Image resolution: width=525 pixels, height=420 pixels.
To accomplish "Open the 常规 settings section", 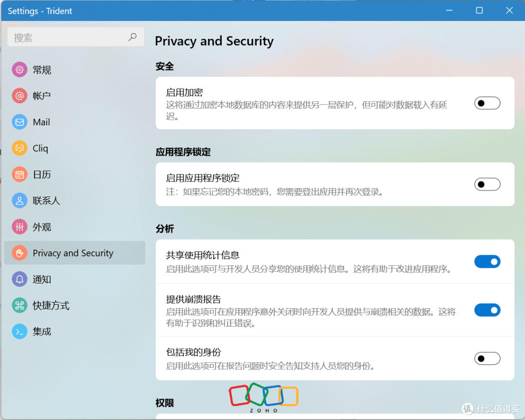I will pos(75,70).
